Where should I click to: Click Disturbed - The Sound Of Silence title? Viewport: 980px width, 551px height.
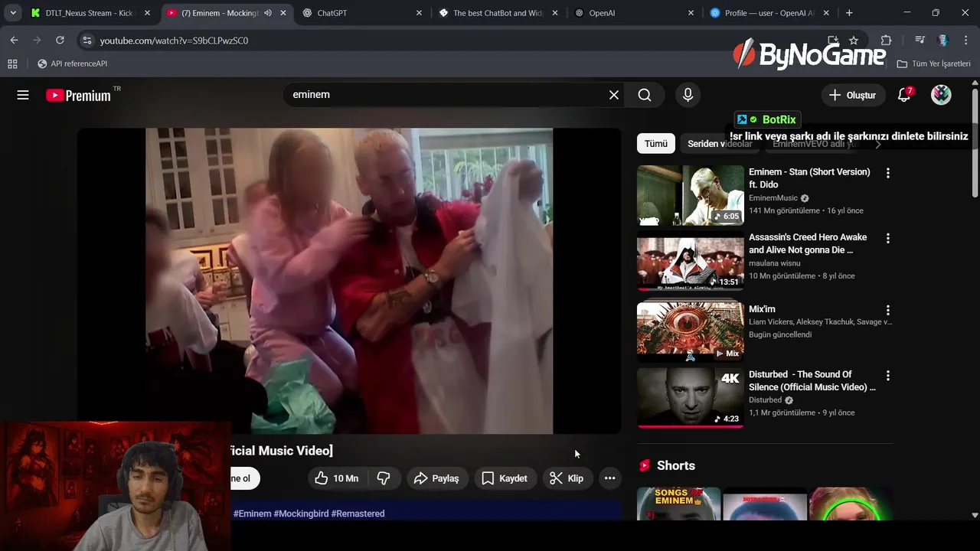pyautogui.click(x=812, y=380)
